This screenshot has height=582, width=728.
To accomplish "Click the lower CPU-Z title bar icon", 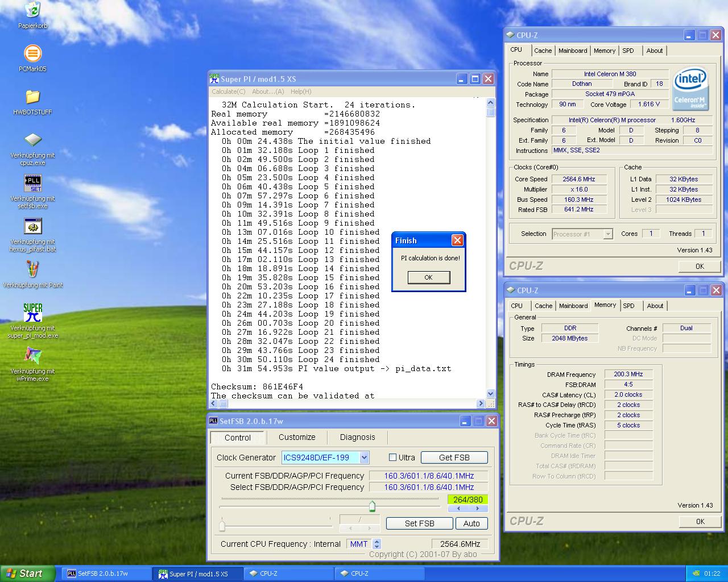I will point(511,290).
